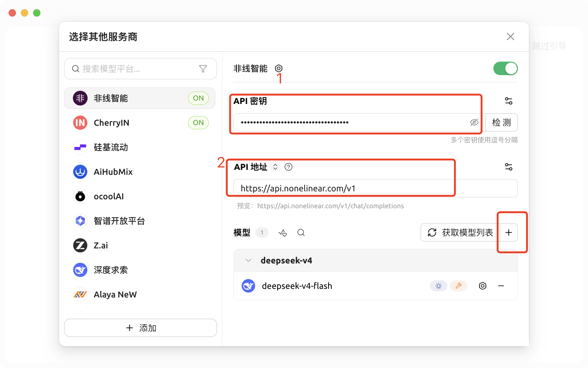Click the 获取模型列表 button
The image size is (588, 368).
(460, 232)
